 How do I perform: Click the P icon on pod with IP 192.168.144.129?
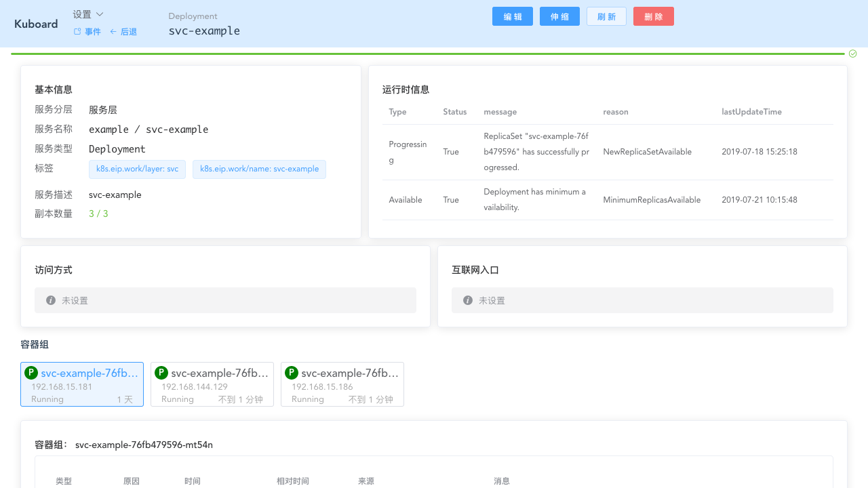tap(161, 373)
